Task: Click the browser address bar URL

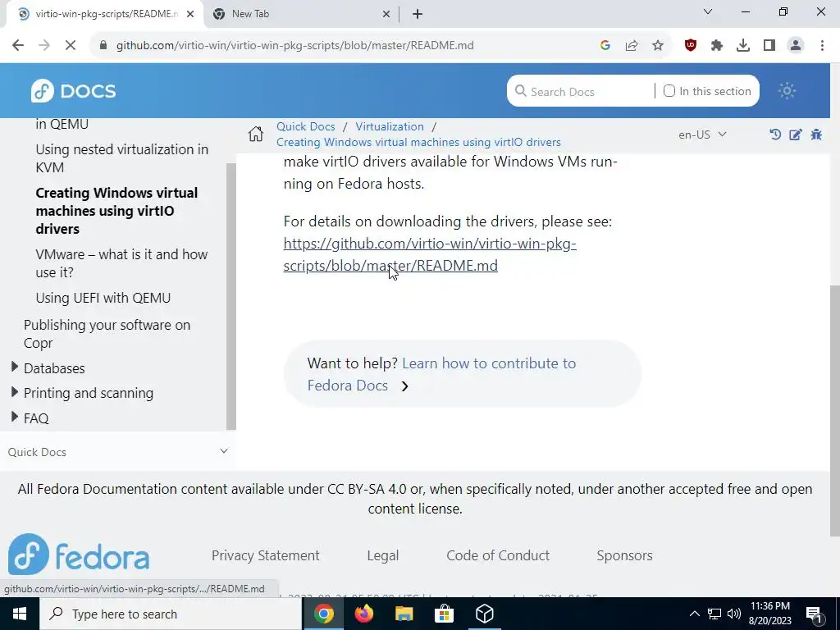Action: click(294, 46)
